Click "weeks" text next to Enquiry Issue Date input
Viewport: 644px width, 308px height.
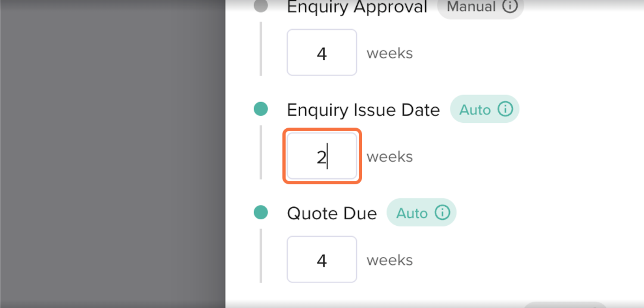[x=389, y=157]
